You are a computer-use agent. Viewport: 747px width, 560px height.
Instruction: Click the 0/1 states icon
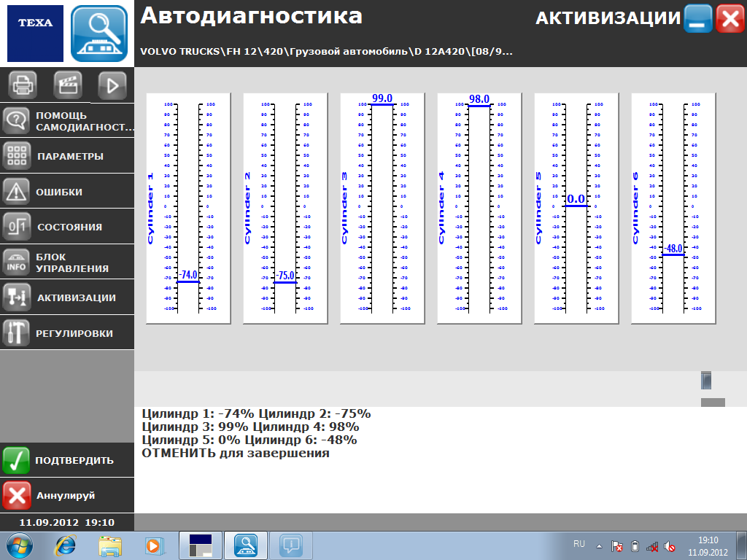[17, 227]
